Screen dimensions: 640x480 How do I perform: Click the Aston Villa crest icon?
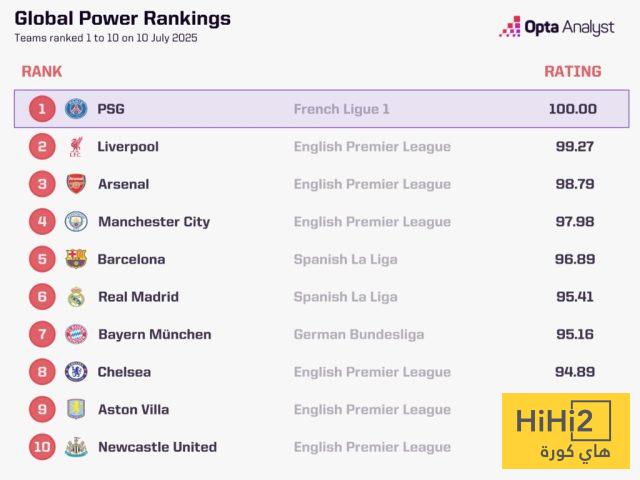click(x=76, y=409)
